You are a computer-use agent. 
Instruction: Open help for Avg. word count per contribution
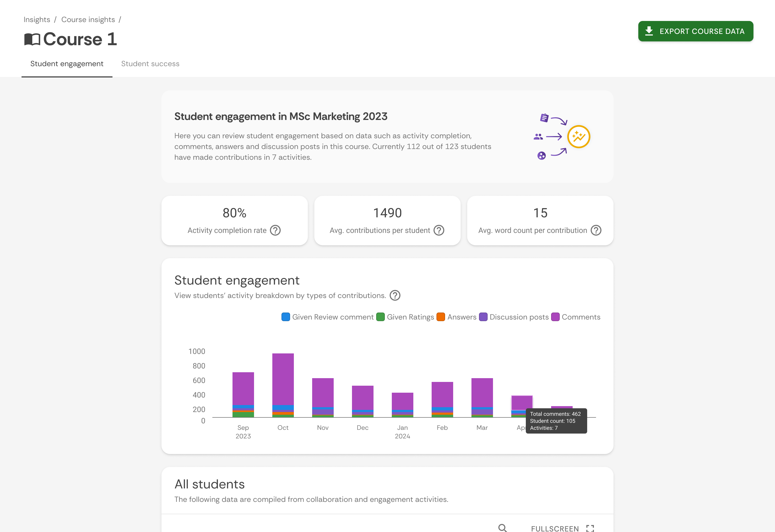(x=596, y=230)
